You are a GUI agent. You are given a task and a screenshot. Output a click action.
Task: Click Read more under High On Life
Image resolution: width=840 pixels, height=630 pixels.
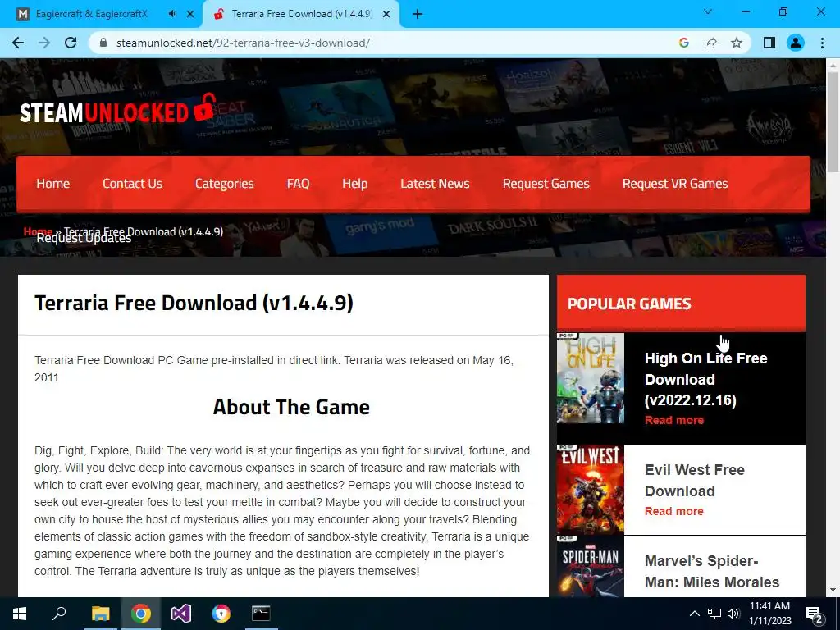(x=674, y=420)
